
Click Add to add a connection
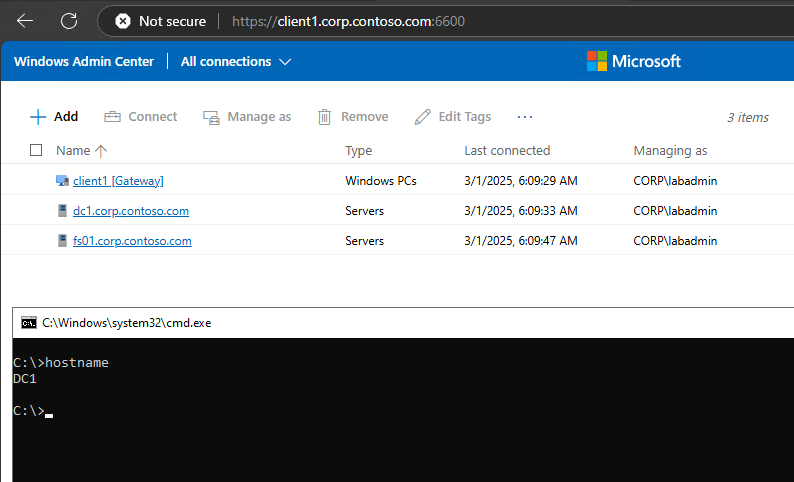pyautogui.click(x=54, y=117)
